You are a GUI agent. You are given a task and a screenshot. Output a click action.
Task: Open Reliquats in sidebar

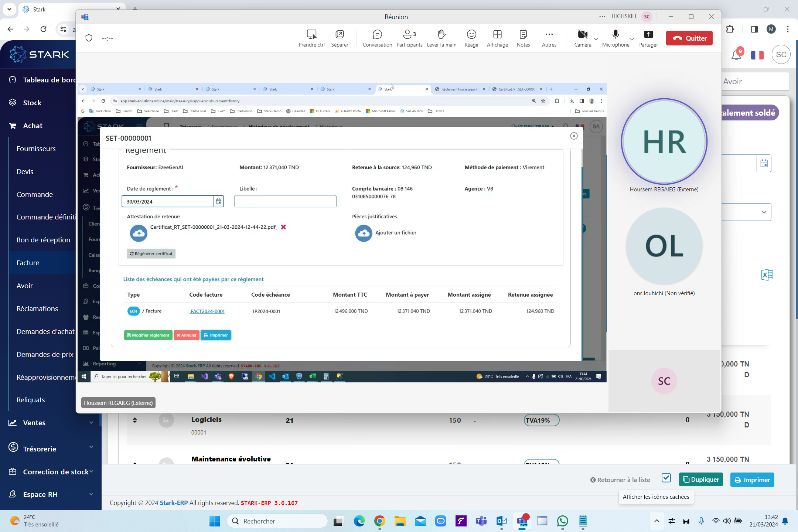[31, 400]
